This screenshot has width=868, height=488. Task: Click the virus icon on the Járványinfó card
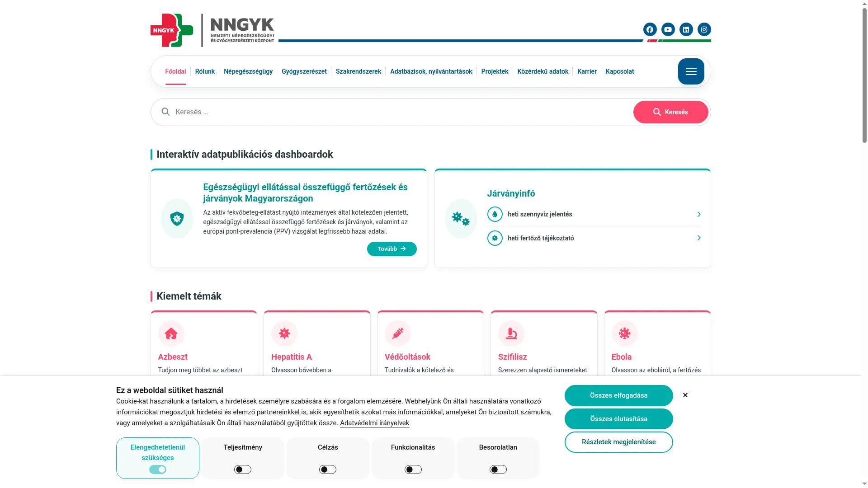click(x=461, y=219)
